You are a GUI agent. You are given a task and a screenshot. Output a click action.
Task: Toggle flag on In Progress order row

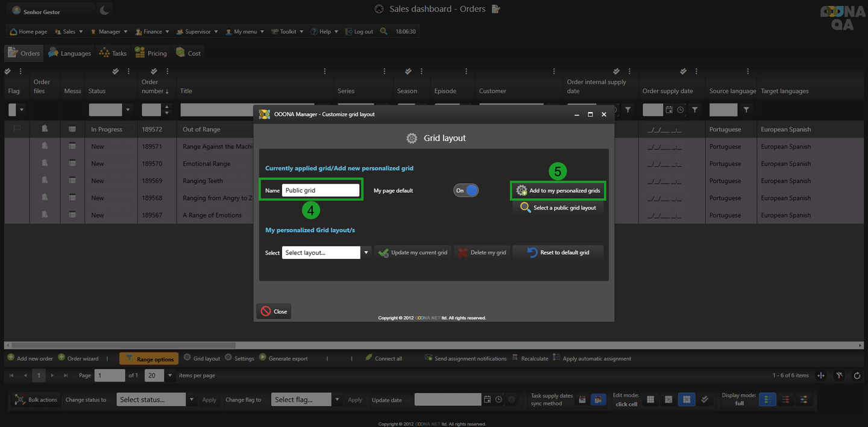[17, 129]
